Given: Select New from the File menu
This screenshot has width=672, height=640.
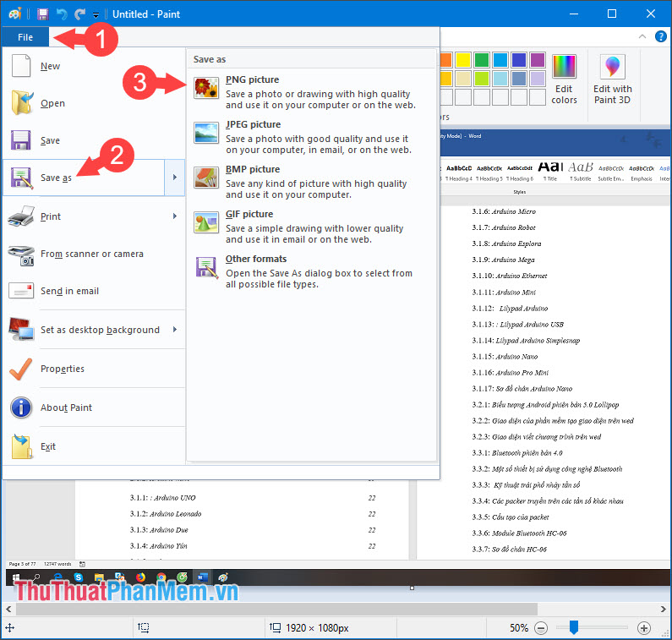Looking at the screenshot, I should pos(50,66).
